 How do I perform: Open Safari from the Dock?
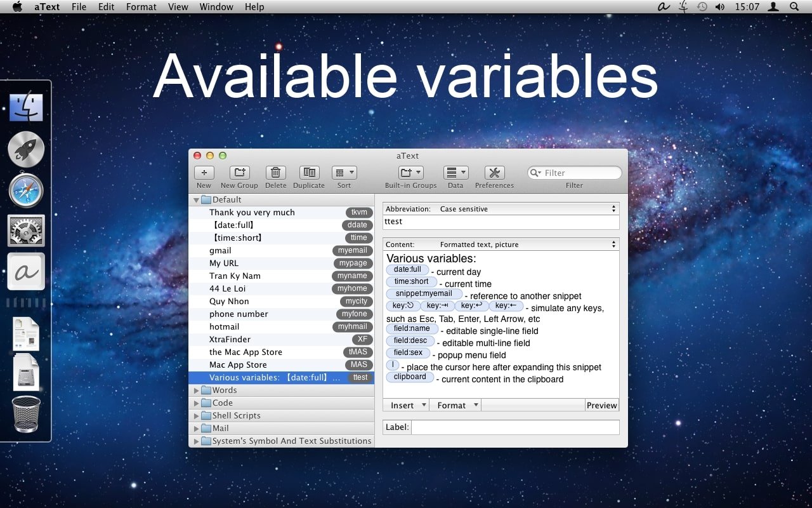click(x=26, y=191)
